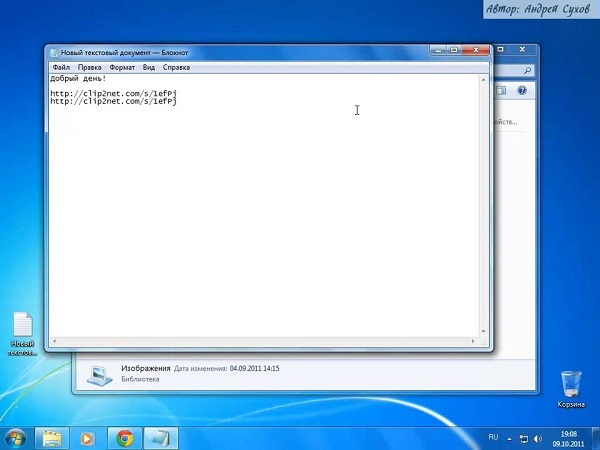
Task: Click the Изображения label in Explorer details pane
Action: pyautogui.click(x=145, y=368)
